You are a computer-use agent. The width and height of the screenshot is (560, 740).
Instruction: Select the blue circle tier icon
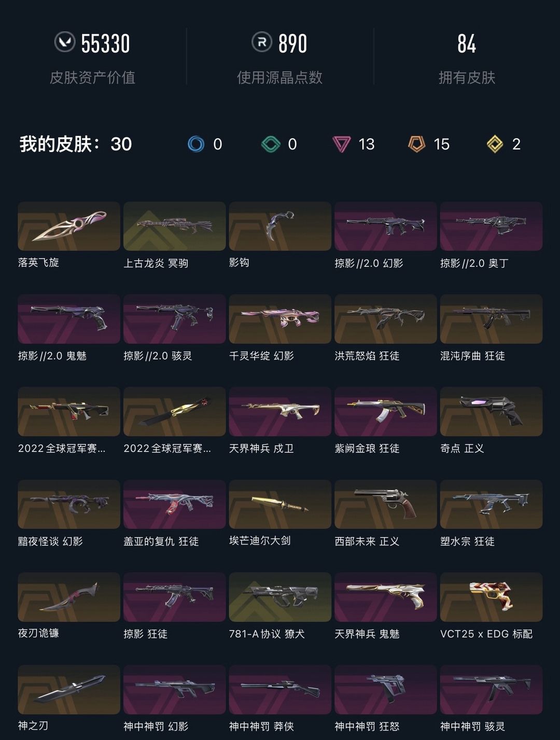196,144
